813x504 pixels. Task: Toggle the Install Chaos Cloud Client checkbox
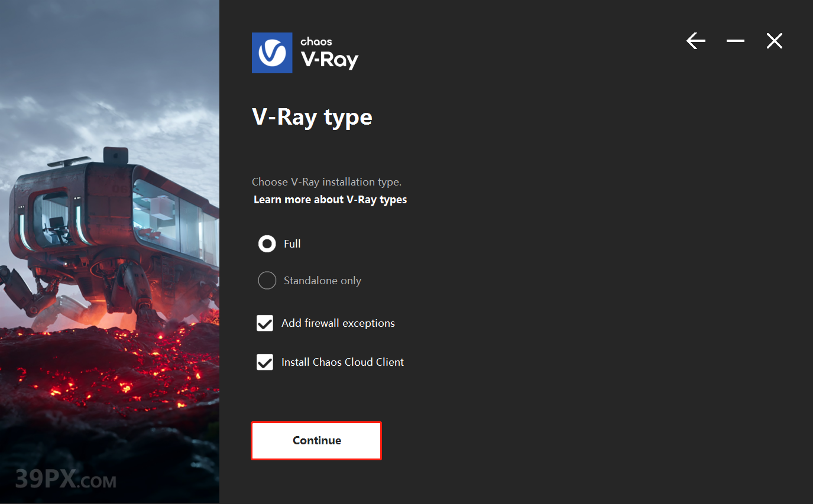[265, 362]
